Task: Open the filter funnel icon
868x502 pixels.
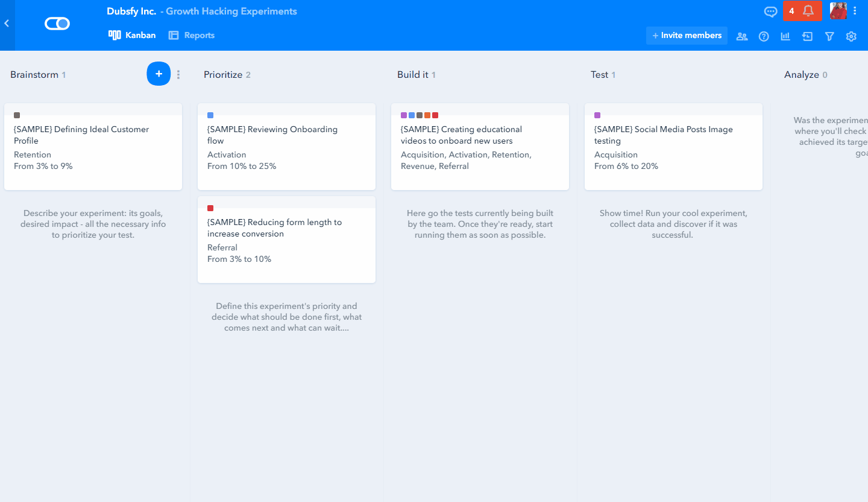Action: coord(829,36)
